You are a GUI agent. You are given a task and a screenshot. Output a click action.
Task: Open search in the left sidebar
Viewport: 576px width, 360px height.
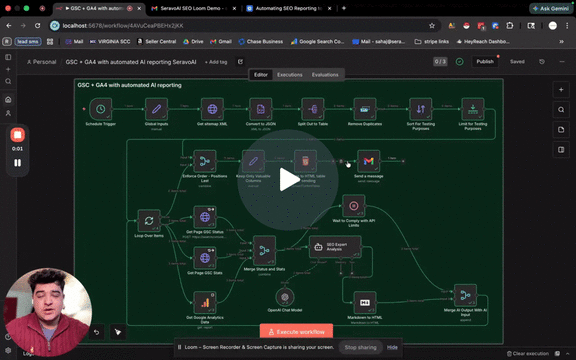8,82
